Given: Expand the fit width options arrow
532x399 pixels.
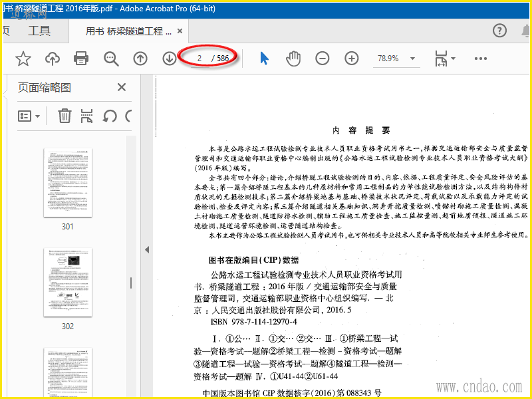Looking at the screenshot, I should pos(453,59).
